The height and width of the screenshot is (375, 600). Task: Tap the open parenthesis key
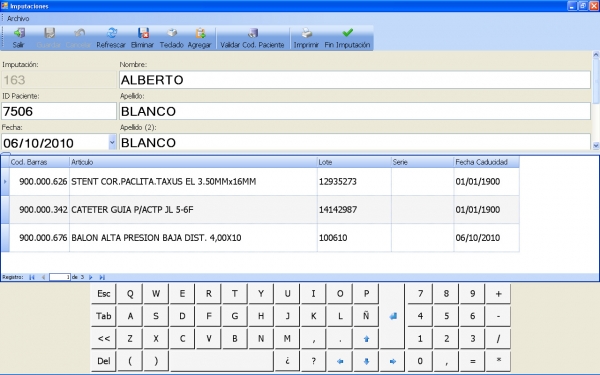[x=130, y=361]
